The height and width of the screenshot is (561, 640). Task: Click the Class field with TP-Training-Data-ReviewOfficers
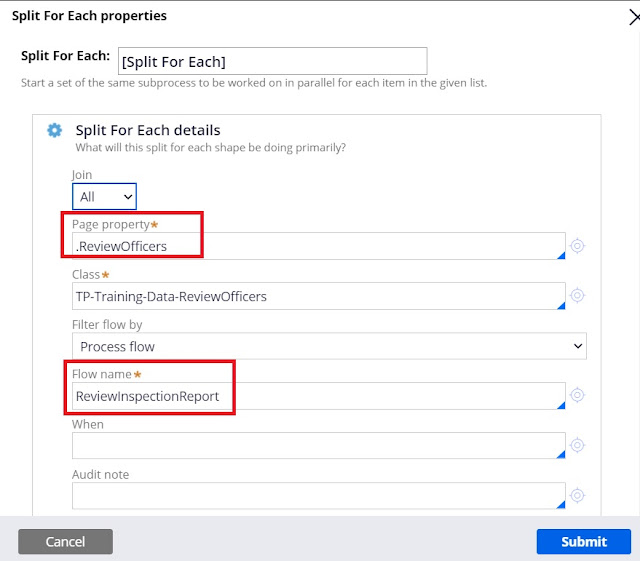click(318, 296)
